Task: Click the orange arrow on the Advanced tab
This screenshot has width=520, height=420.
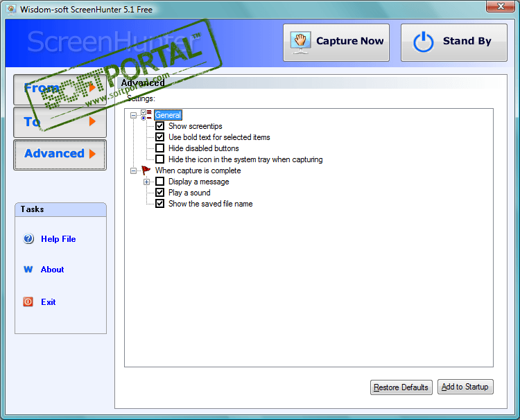Action: pyautogui.click(x=92, y=153)
